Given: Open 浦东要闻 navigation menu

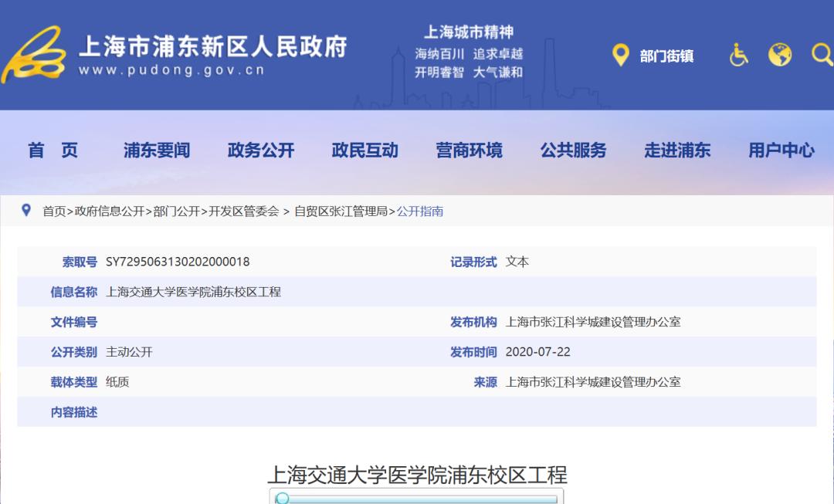Looking at the screenshot, I should click(x=157, y=151).
